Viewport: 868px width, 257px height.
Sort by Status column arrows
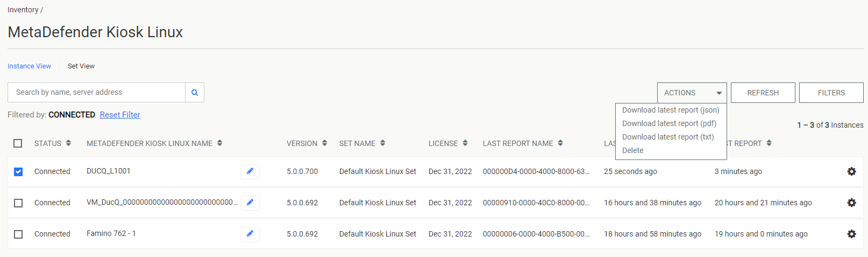pyautogui.click(x=68, y=143)
